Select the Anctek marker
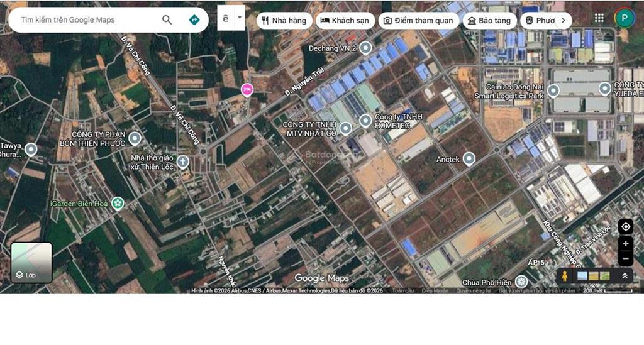The image size is (644, 345). pos(469,159)
